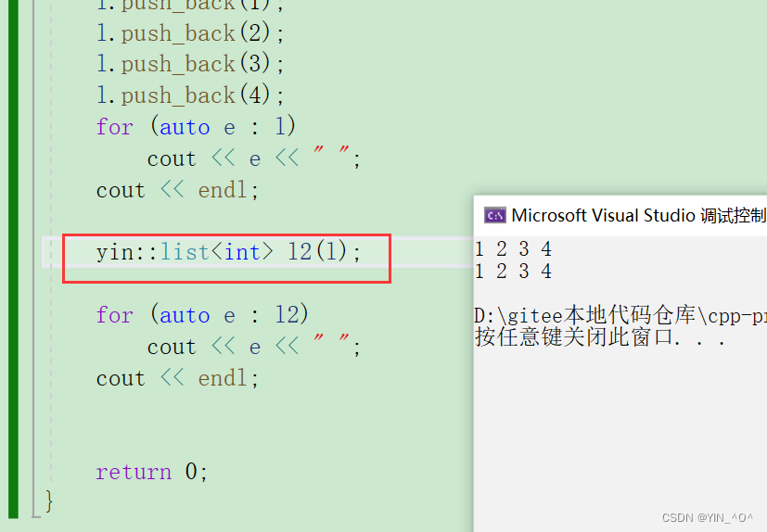Click the closing brace of the function
Screen dimensions: 767x532
point(49,501)
